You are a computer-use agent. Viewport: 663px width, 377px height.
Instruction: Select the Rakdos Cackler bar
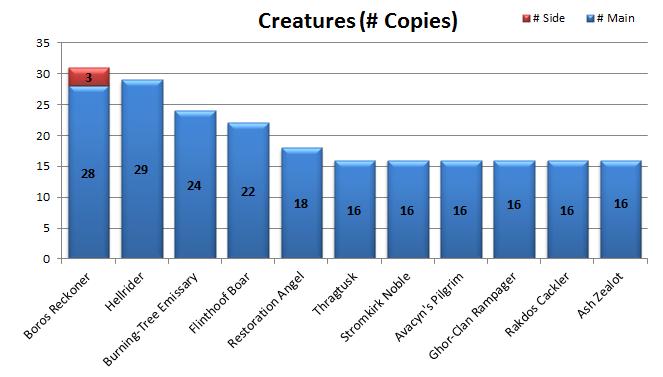click(x=568, y=209)
